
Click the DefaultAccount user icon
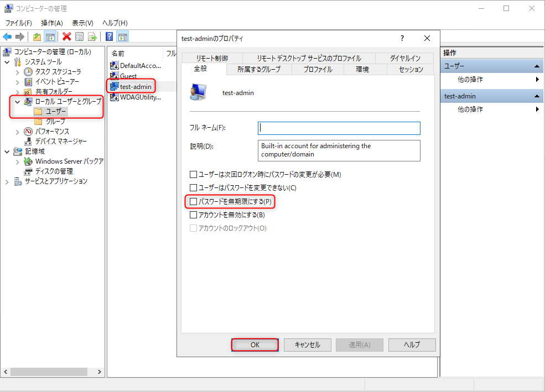point(115,65)
